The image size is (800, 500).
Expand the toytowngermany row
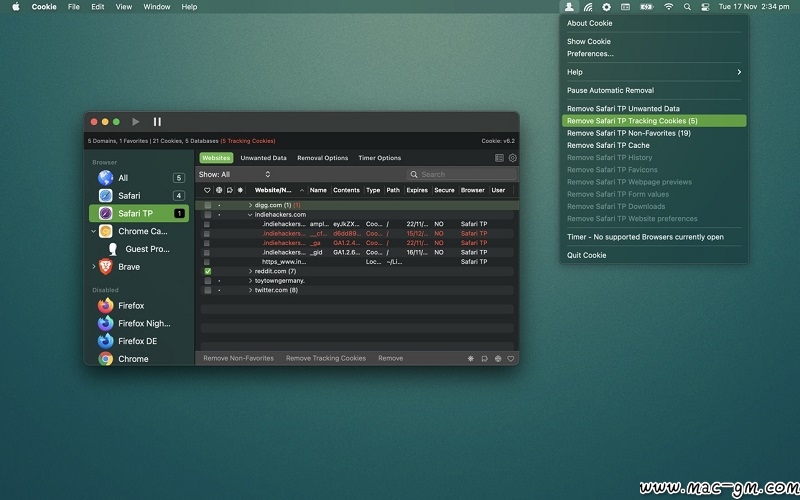click(250, 281)
